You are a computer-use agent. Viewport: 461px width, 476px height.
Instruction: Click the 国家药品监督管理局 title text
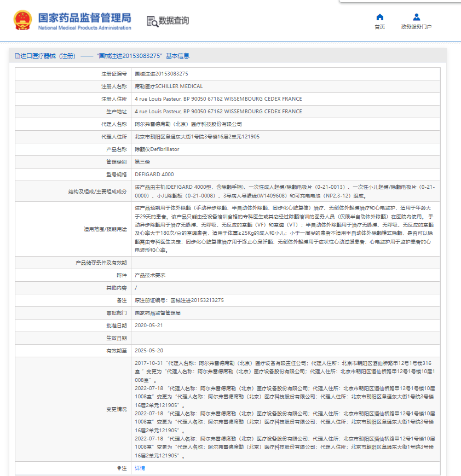85,18
